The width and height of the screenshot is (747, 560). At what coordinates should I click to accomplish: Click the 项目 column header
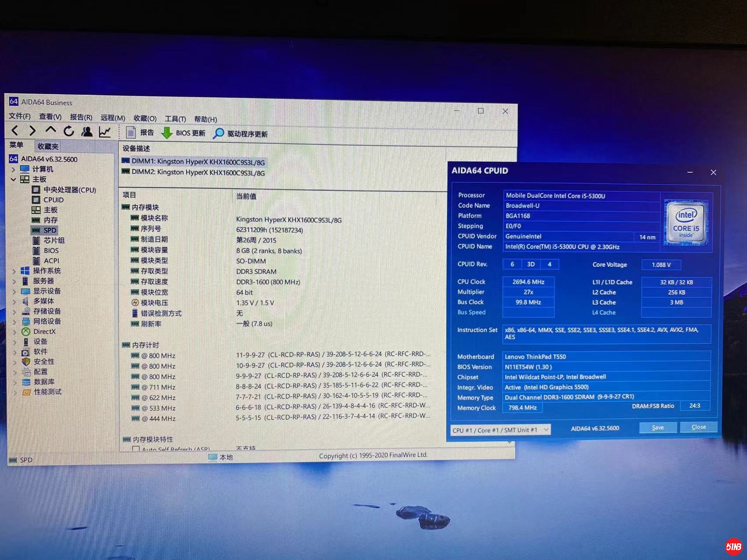[129, 195]
